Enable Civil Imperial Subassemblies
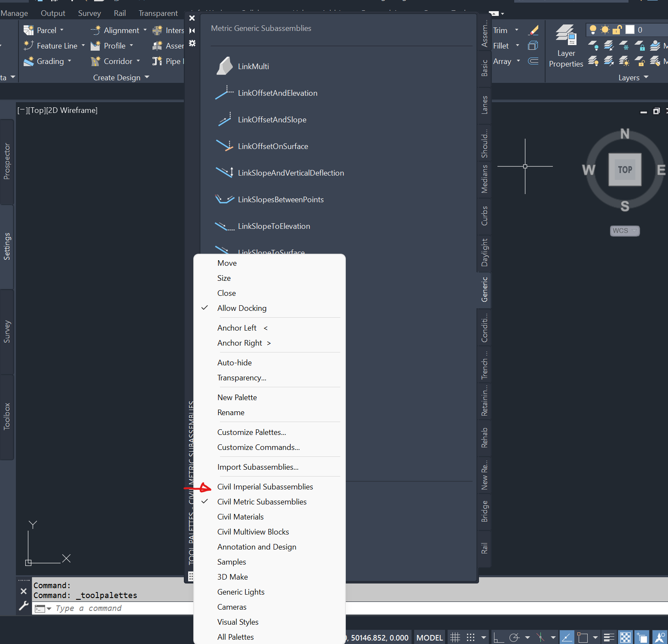668x644 pixels. (x=265, y=486)
